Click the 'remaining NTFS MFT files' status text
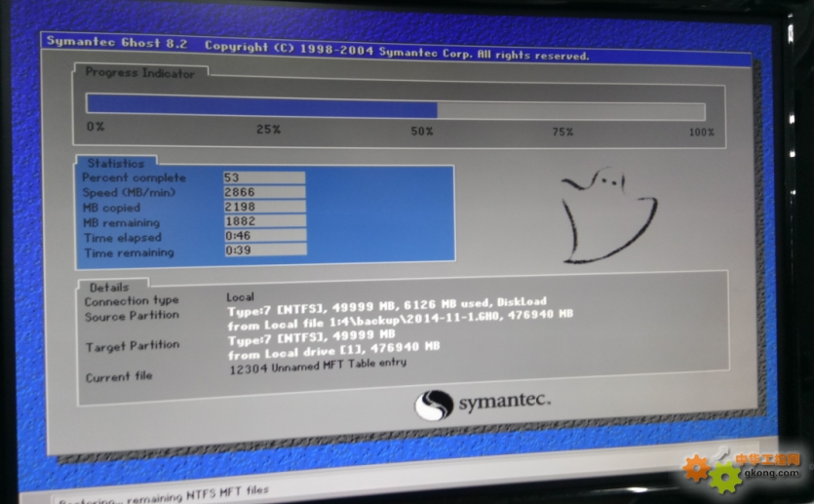The height and width of the screenshot is (504, 814). pyautogui.click(x=197, y=493)
